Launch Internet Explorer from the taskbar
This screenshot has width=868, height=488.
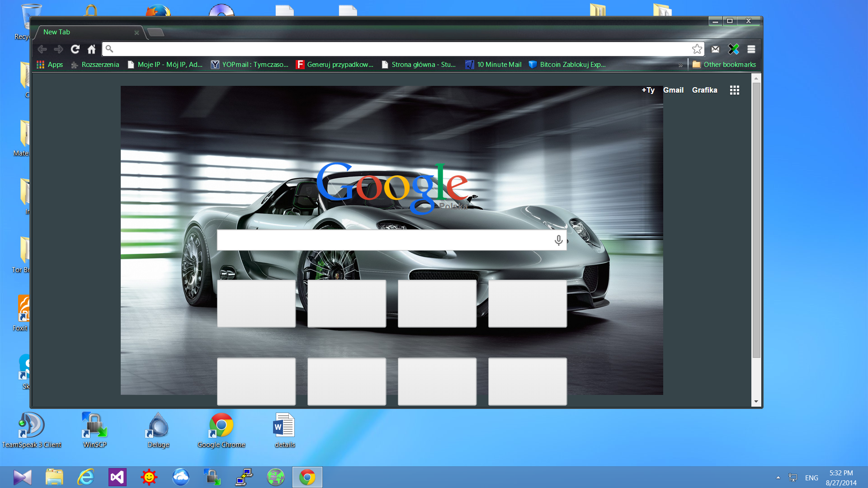(86, 477)
